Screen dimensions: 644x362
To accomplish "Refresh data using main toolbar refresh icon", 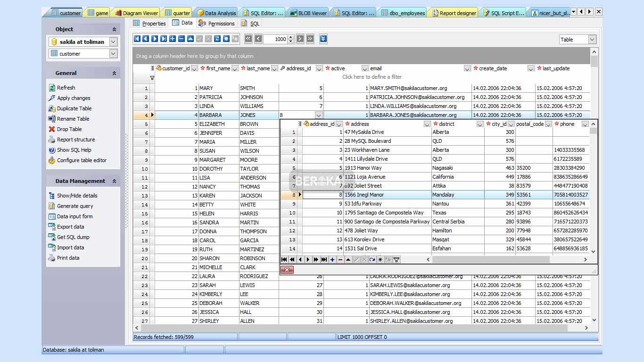I will click(217, 39).
